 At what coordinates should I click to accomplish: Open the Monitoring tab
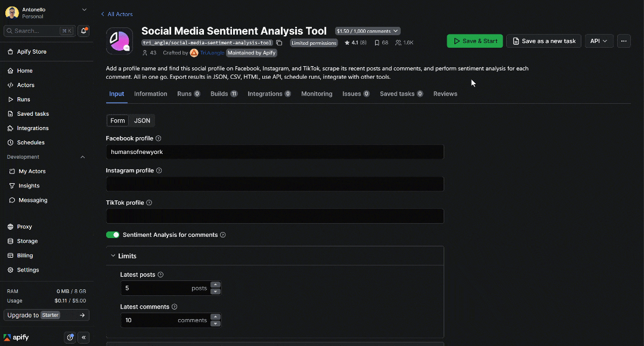[317, 94]
